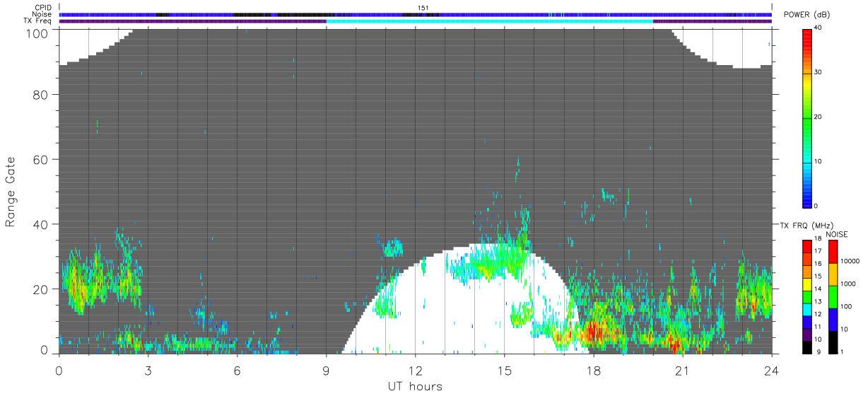Screen dimensions: 868x401
Task: Click the 40 tick label on Range Gate axis
Action: (x=41, y=224)
